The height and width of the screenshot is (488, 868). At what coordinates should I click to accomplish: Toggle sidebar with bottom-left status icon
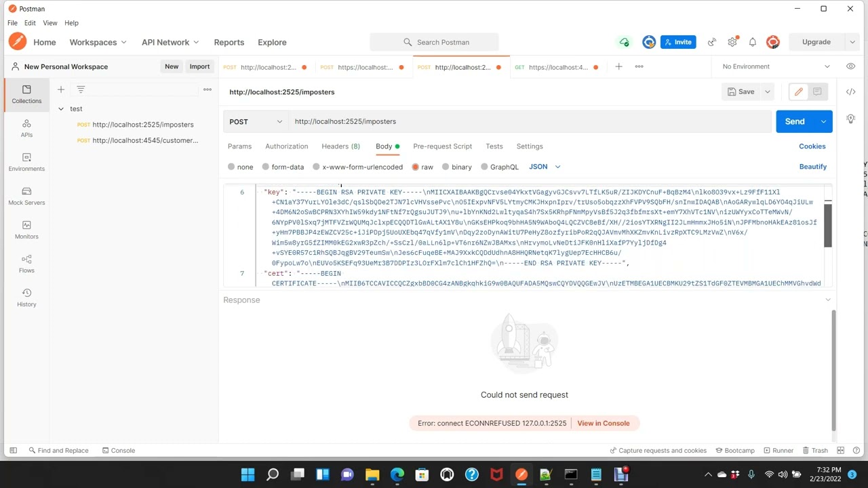pos(13,450)
